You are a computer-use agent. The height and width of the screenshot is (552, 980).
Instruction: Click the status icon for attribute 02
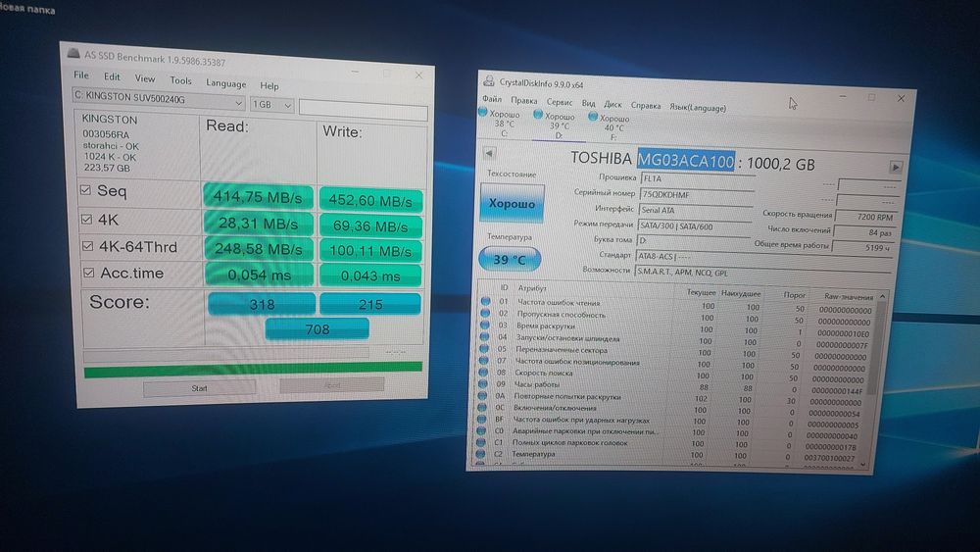click(x=485, y=313)
